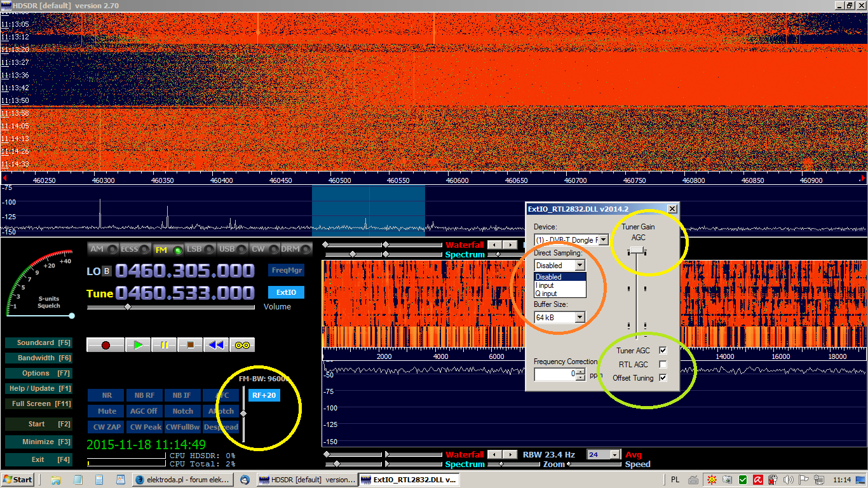This screenshot has height=488, width=868.
Task: Open the FreqMgr frequency manager
Action: (286, 270)
